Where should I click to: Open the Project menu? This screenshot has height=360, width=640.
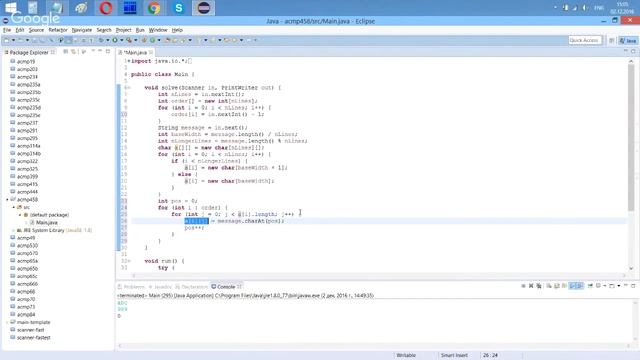tap(123, 30)
